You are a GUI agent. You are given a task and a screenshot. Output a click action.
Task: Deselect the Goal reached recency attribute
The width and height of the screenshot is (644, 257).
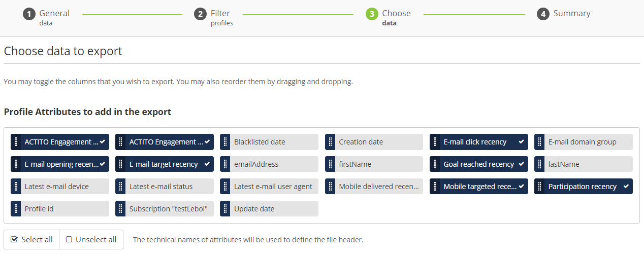[478, 164]
